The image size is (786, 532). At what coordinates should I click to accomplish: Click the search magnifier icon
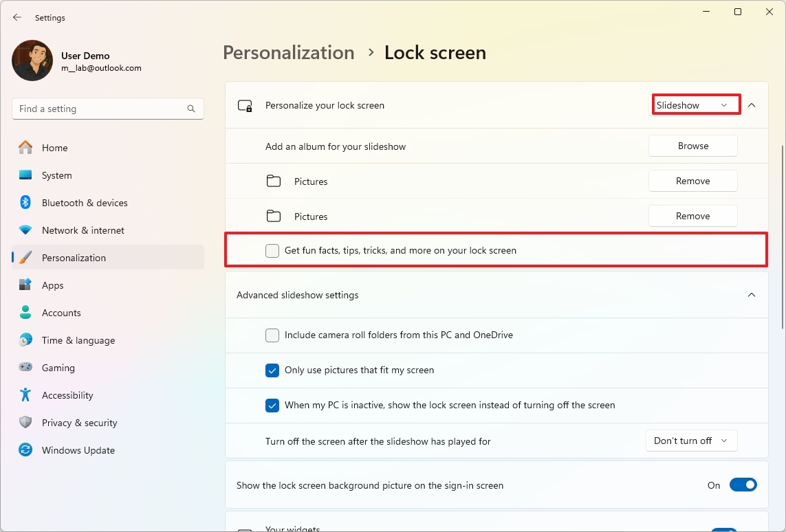pos(191,109)
